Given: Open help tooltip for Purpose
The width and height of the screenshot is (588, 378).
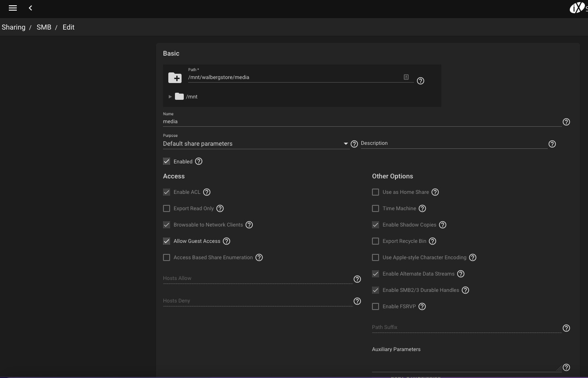Looking at the screenshot, I should coord(354,144).
